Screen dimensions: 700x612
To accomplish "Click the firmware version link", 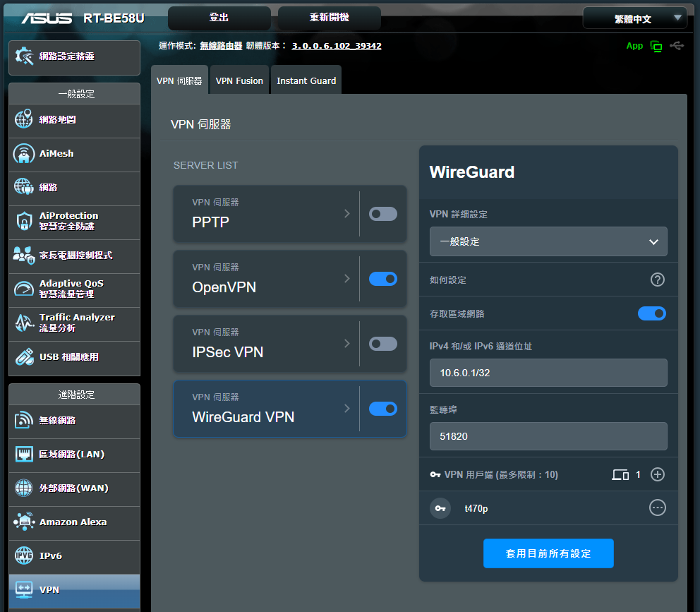I will click(x=337, y=46).
